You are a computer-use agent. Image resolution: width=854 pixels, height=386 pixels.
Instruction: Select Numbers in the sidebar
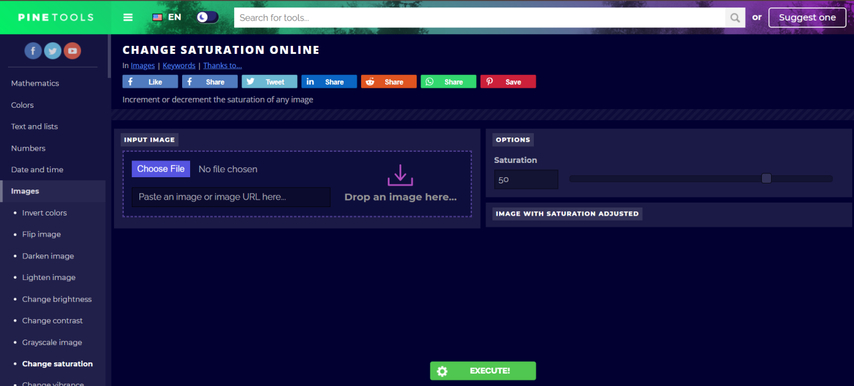pyautogui.click(x=28, y=148)
